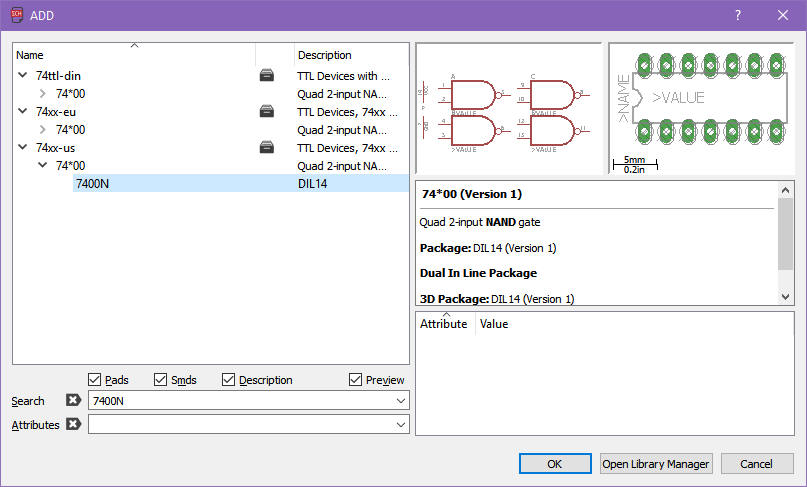The image size is (807, 487).
Task: Click the Open Library Manager button
Action: (655, 464)
